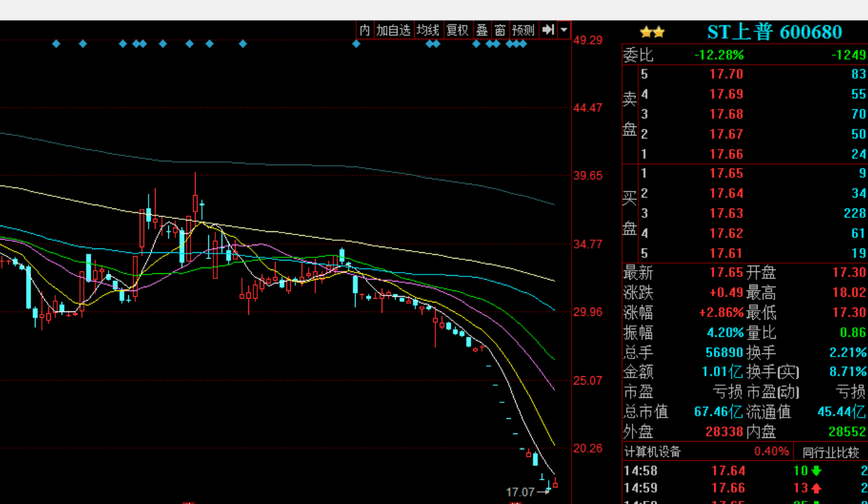Screen dimensions: 868x504
Task: Select buy level 3 price 17.63
Action: pyautogui.click(x=726, y=213)
